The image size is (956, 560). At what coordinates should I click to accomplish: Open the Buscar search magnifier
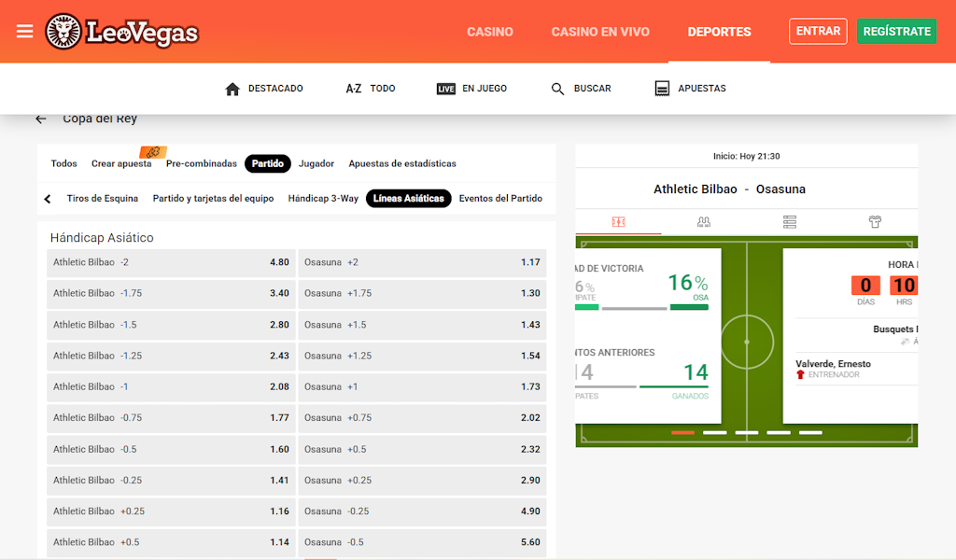click(x=557, y=89)
